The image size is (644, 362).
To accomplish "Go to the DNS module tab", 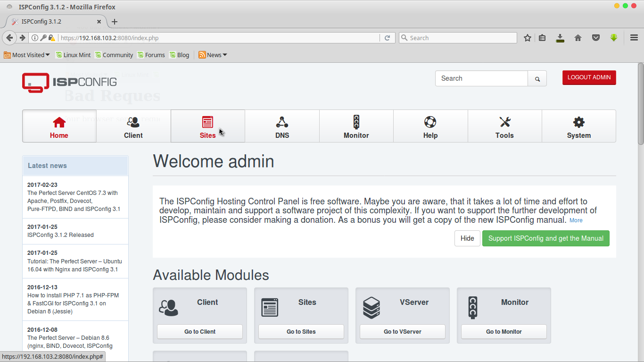I will (x=282, y=126).
